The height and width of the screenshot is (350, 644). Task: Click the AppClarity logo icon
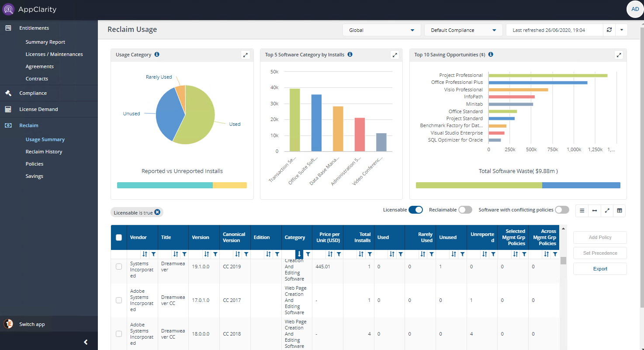(9, 9)
